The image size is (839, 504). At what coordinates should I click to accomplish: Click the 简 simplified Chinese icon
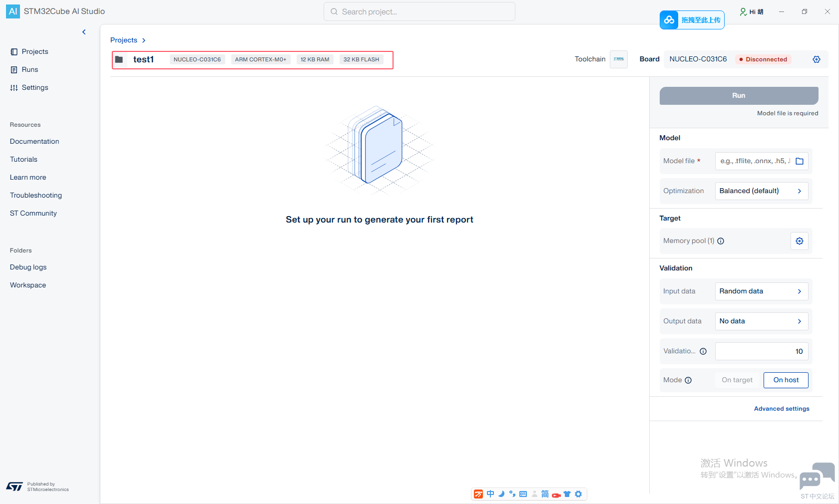[545, 494]
